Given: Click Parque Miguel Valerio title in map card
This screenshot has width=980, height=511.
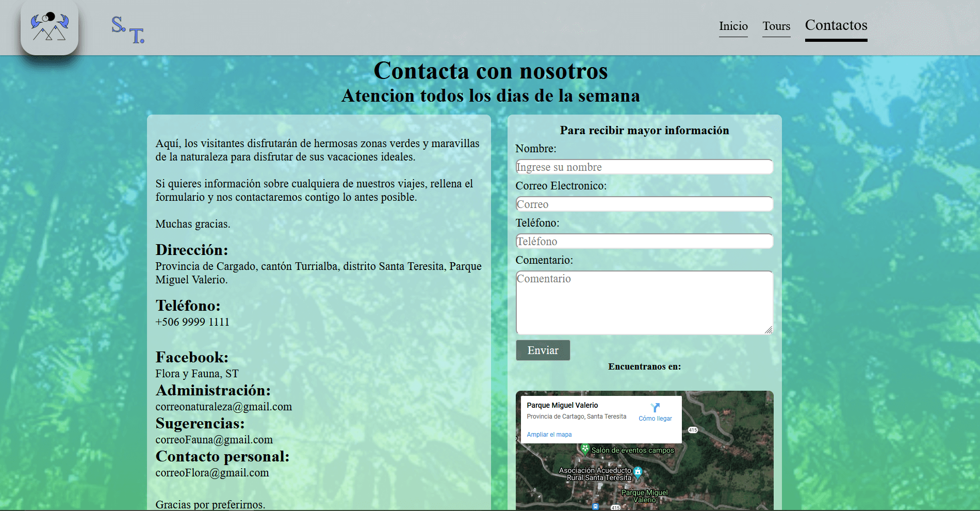Looking at the screenshot, I should pyautogui.click(x=562, y=405).
